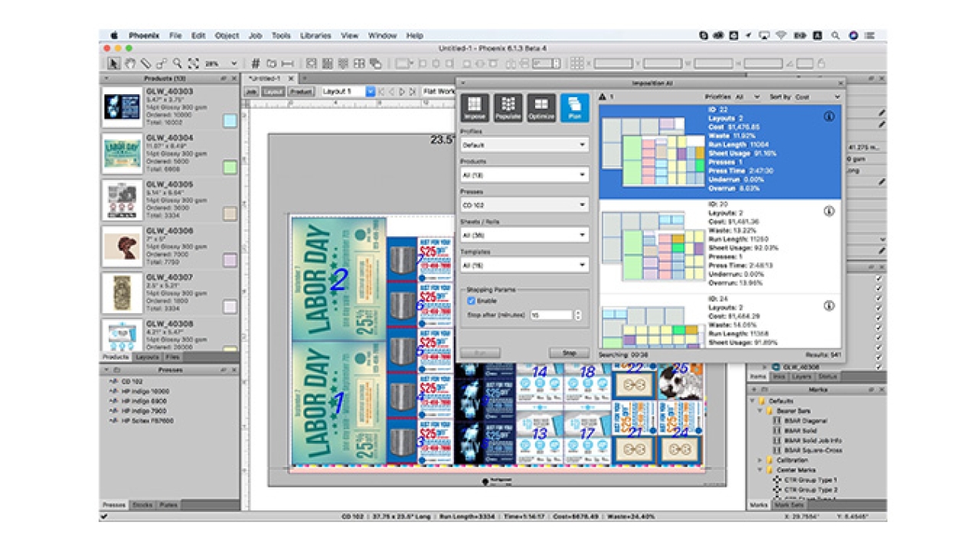Viewport: 980px width, 551px height.
Task: Select HP Scitex FB7600 in Presses list
Action: coord(142,421)
